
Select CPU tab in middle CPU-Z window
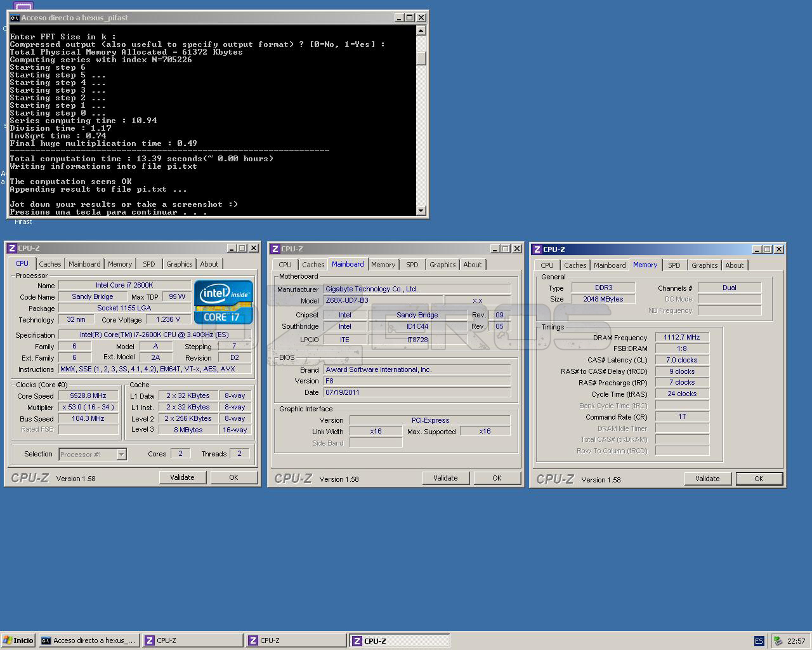tap(285, 265)
